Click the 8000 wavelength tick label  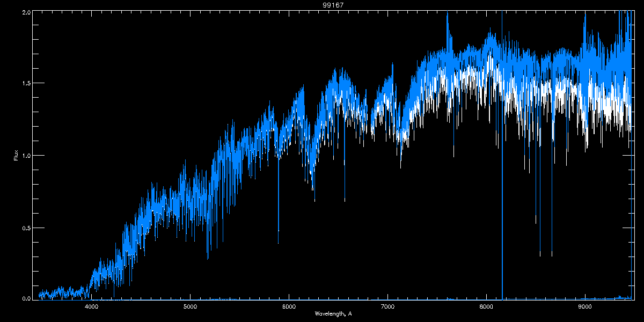486,306
